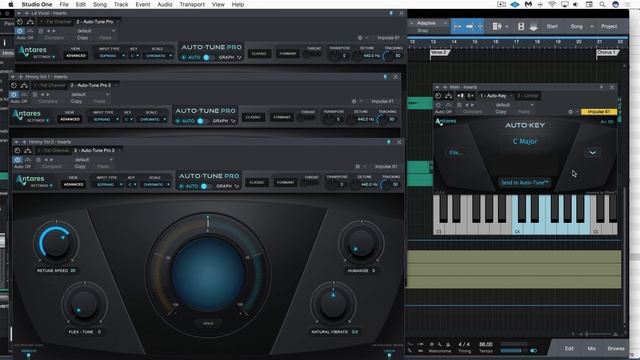640x360 pixels.
Task: Toggle Auto/Graph mode switch in Auto-Tune Pro 2
Action: [x=201, y=121]
